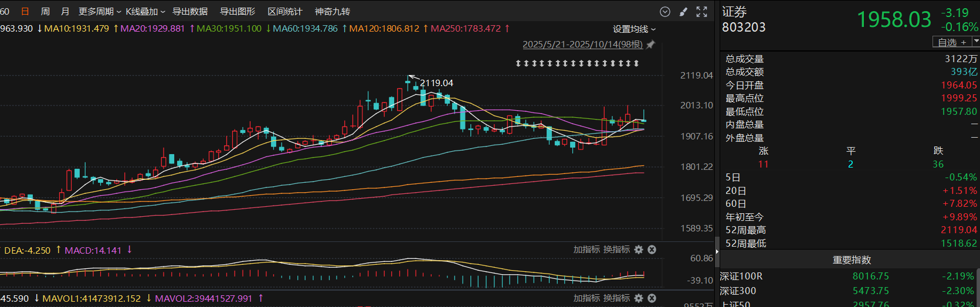980x307 pixels.
Task: Select the 今日开盘 1964.05 row
Action: pos(851,85)
